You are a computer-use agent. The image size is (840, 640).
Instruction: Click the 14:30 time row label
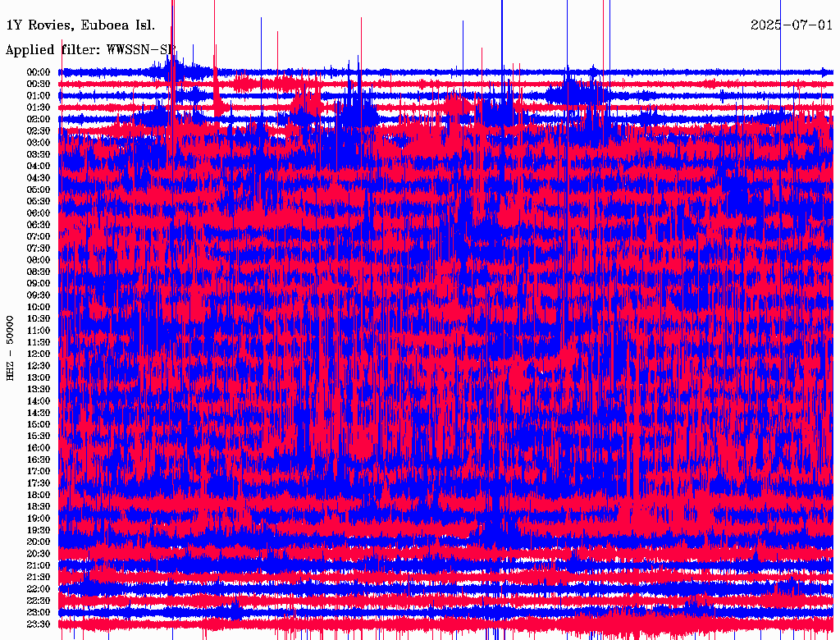coord(39,413)
